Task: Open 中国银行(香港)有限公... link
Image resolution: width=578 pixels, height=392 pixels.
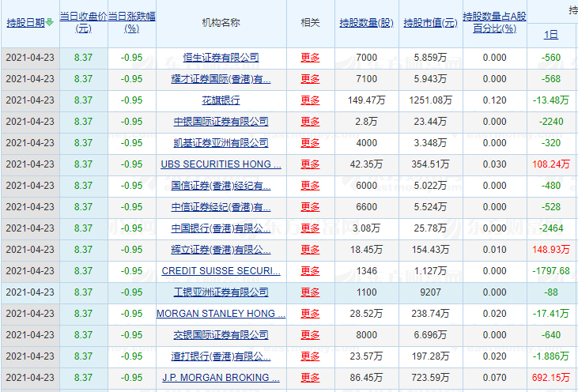Action: click(x=221, y=228)
